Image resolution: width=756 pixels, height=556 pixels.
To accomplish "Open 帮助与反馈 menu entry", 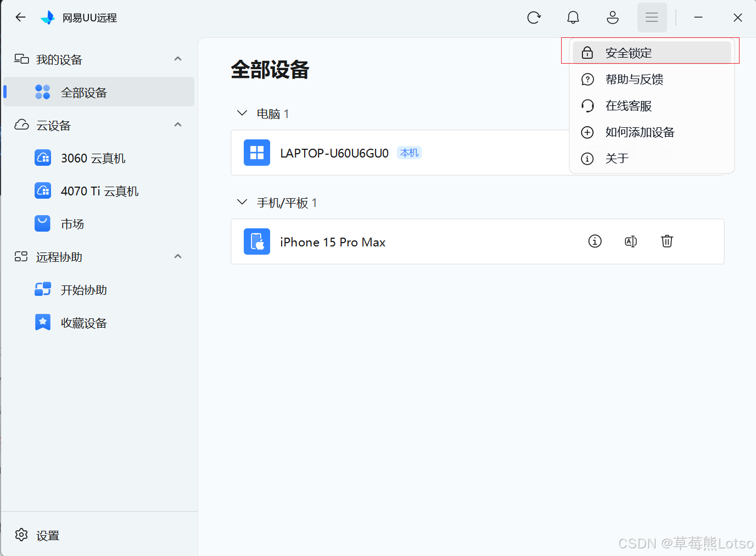I will pyautogui.click(x=652, y=80).
